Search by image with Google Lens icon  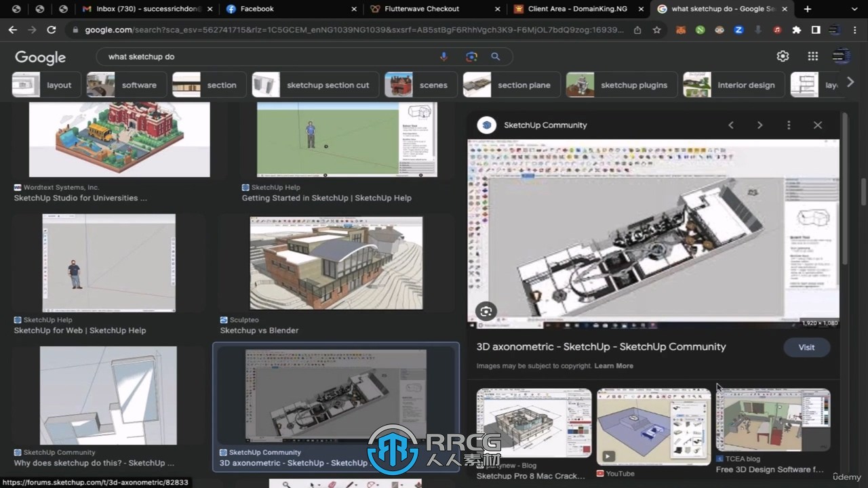(x=471, y=57)
